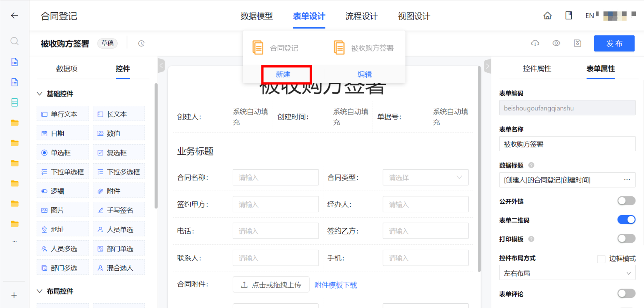This screenshot has height=308, width=644.
Task: Select the 单选框 control
Action: click(63, 152)
